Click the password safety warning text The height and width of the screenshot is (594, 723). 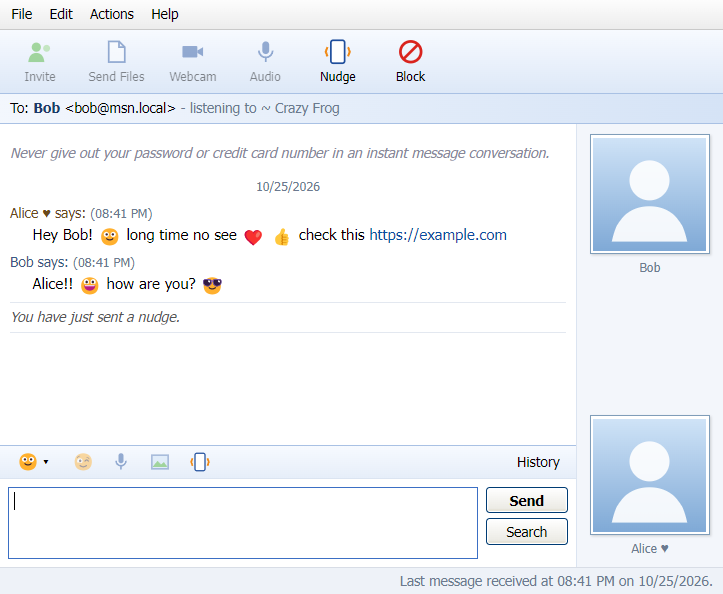(x=280, y=153)
